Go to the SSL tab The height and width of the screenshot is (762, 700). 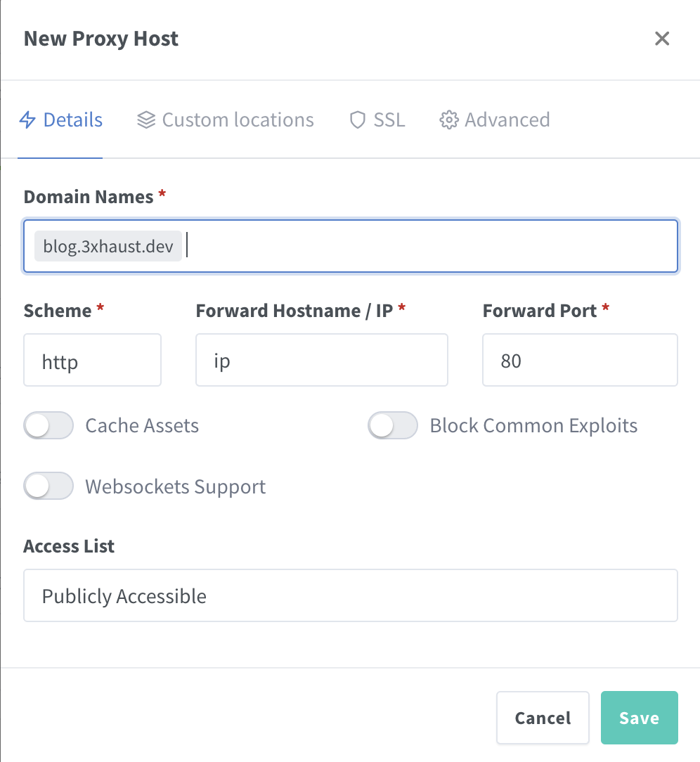(389, 120)
